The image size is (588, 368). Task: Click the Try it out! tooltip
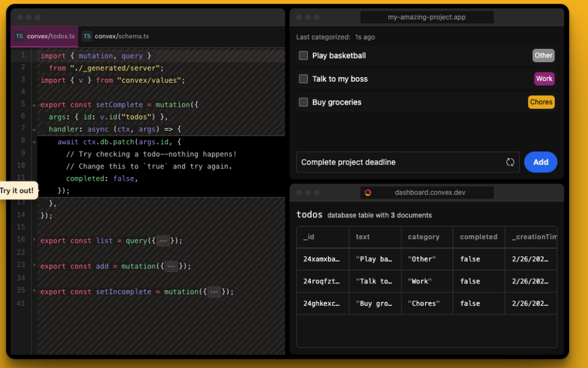coord(17,190)
